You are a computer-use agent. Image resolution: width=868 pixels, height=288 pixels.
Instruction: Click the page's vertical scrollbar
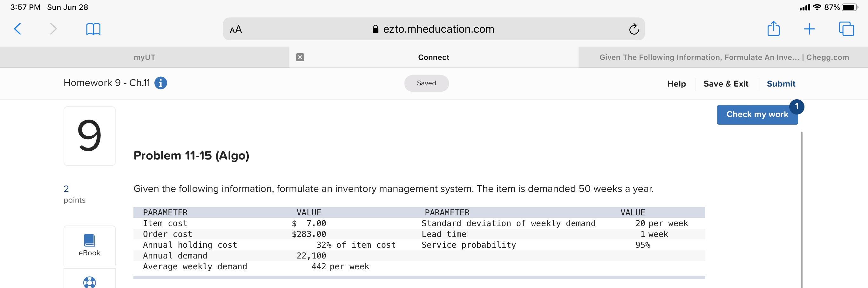(801, 209)
